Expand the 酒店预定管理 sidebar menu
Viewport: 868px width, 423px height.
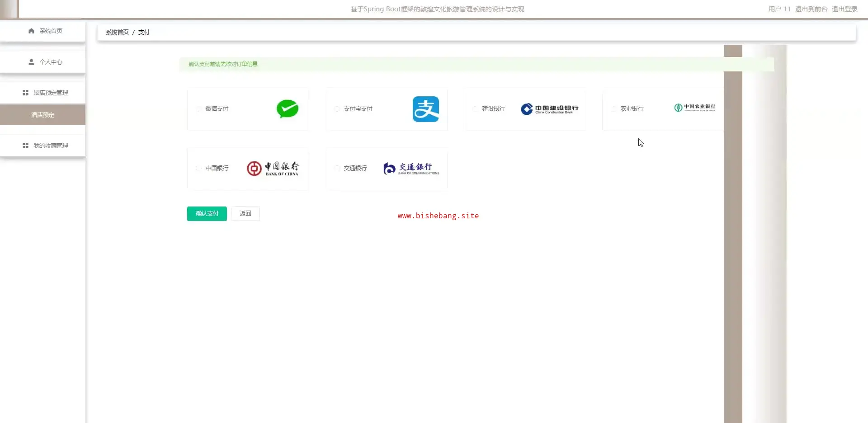(x=43, y=93)
